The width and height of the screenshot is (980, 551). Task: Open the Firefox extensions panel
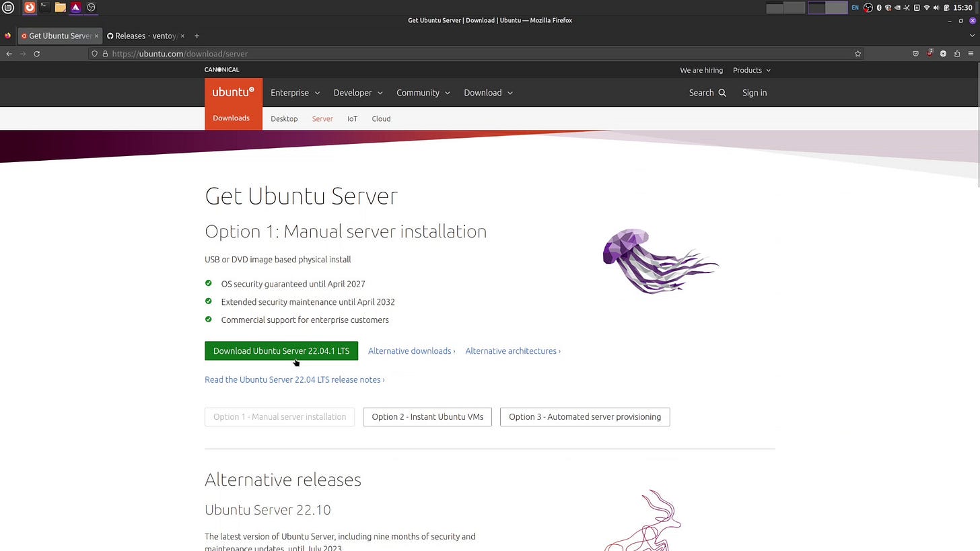[x=957, y=54]
